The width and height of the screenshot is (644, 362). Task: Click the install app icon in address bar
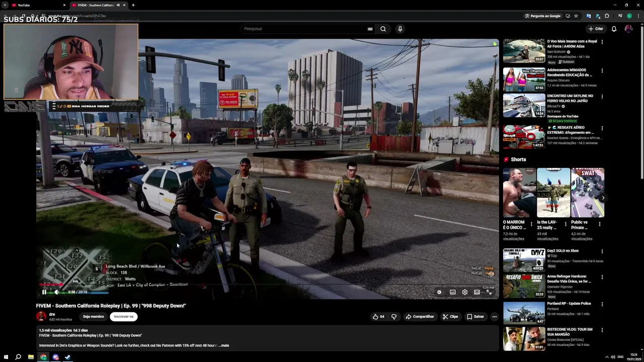[x=568, y=16]
